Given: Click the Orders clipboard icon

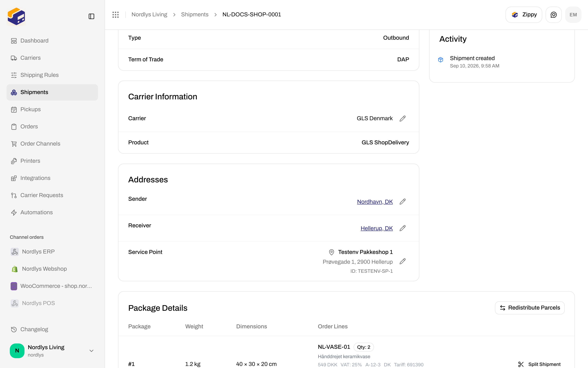Looking at the screenshot, I should 14,127.
